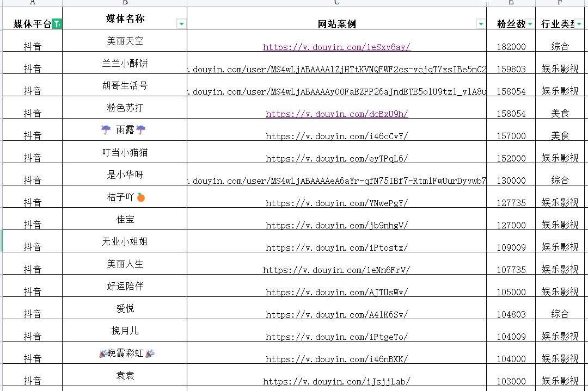Select the URL https://v.douyin.com/jb9nhgV/
The height and width of the screenshot is (391, 588).
[x=337, y=226]
